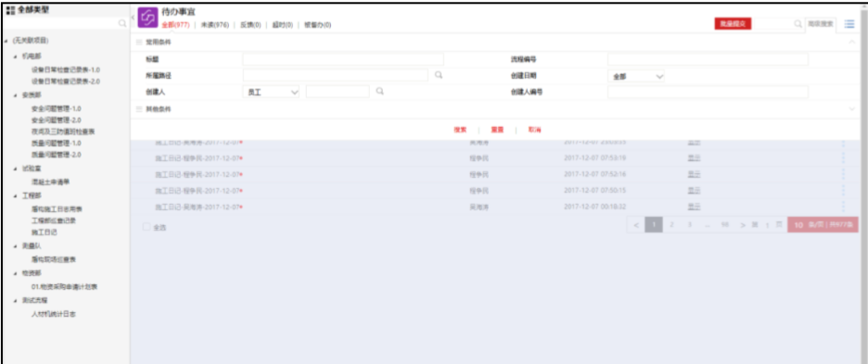
Task: Click 显示 link in 00:18:32 row
Action: [x=695, y=207]
